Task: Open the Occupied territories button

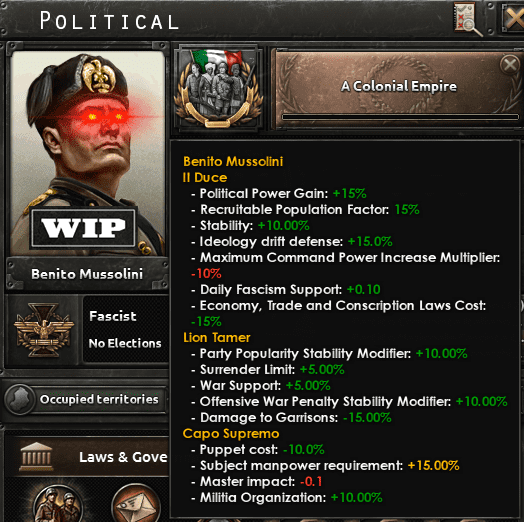Action: [86, 399]
